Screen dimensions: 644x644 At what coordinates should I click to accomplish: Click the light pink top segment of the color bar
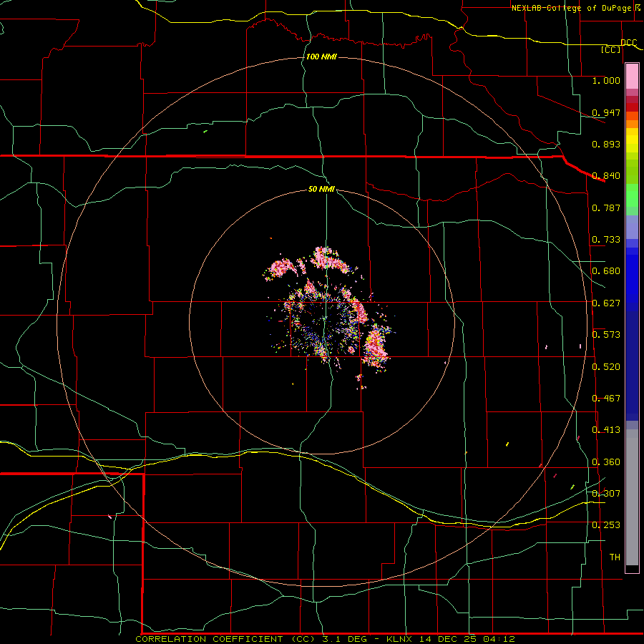point(632,76)
